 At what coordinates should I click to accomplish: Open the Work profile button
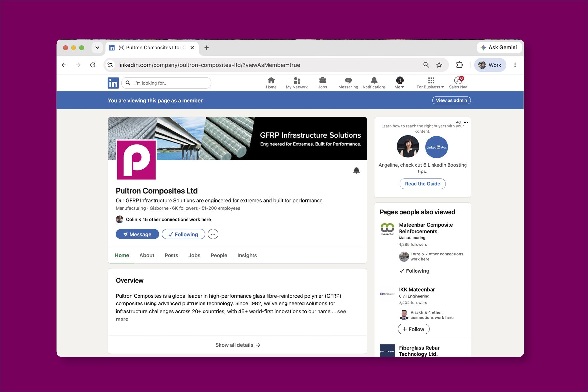[490, 65]
